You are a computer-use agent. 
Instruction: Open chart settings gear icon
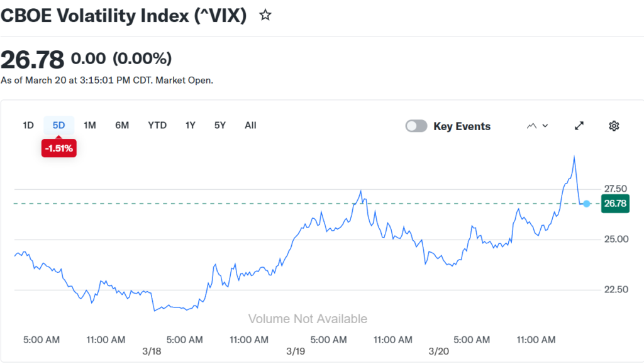[x=614, y=126]
